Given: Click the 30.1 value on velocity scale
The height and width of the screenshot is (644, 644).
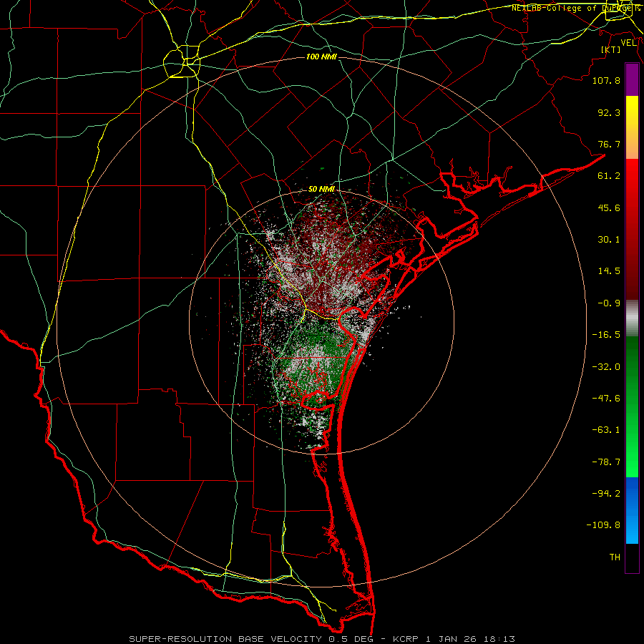Looking at the screenshot, I should (x=609, y=240).
